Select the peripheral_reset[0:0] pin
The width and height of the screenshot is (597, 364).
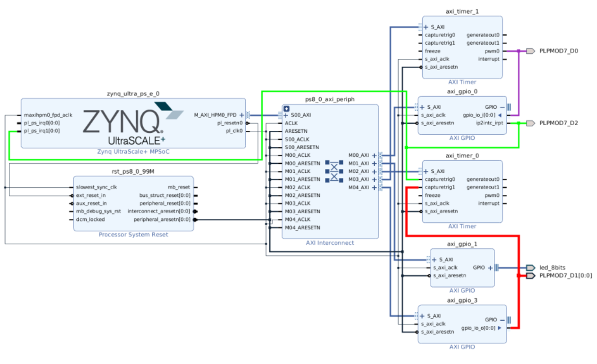pyautogui.click(x=165, y=203)
